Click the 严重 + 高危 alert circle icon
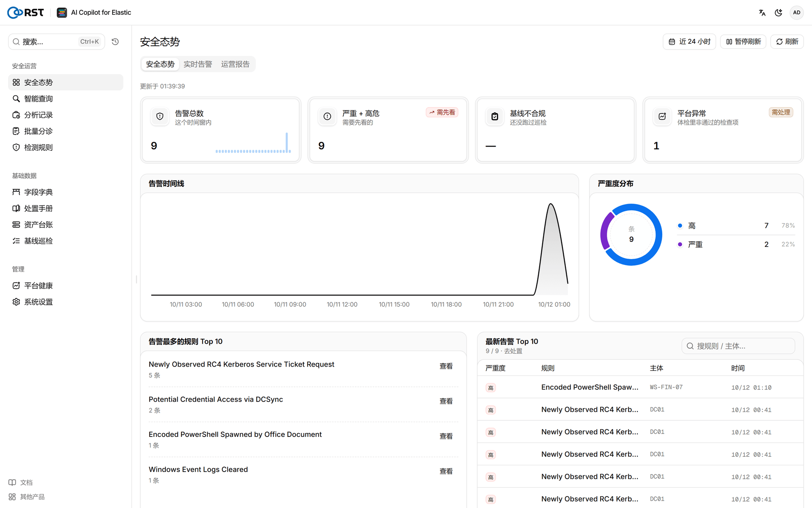812x508 pixels. pos(327,116)
